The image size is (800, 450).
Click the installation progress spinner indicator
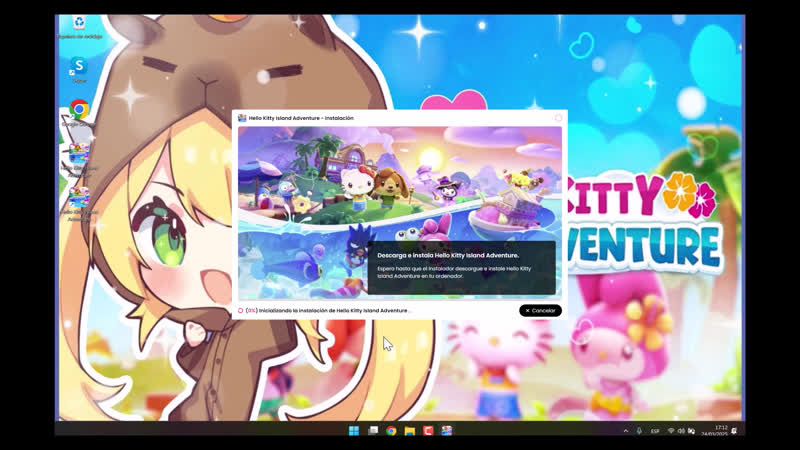point(241,311)
